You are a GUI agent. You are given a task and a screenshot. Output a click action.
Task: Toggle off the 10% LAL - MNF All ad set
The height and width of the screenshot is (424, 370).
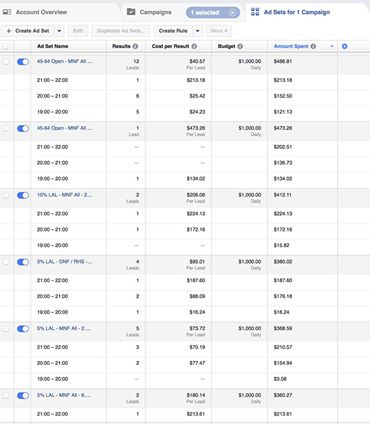pos(23,195)
